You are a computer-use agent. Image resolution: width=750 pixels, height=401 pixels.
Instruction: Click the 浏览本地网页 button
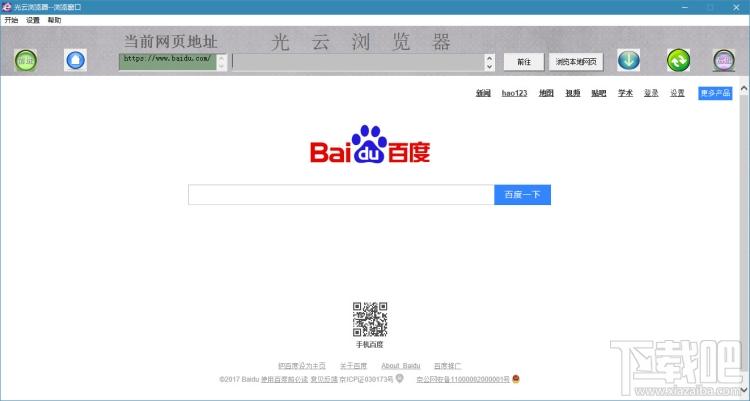point(576,62)
